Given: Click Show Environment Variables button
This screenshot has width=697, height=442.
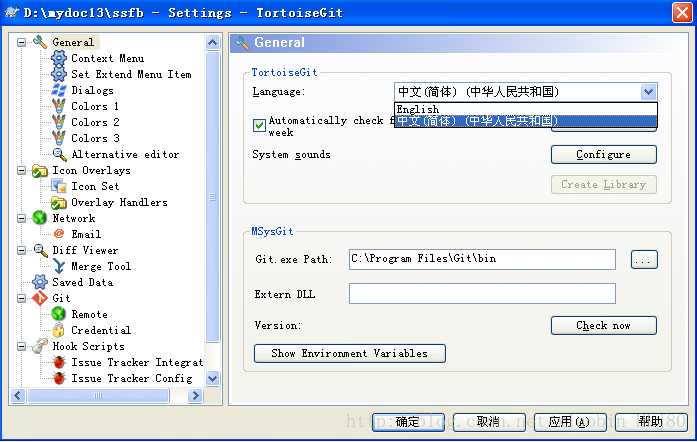Looking at the screenshot, I should click(x=349, y=354).
